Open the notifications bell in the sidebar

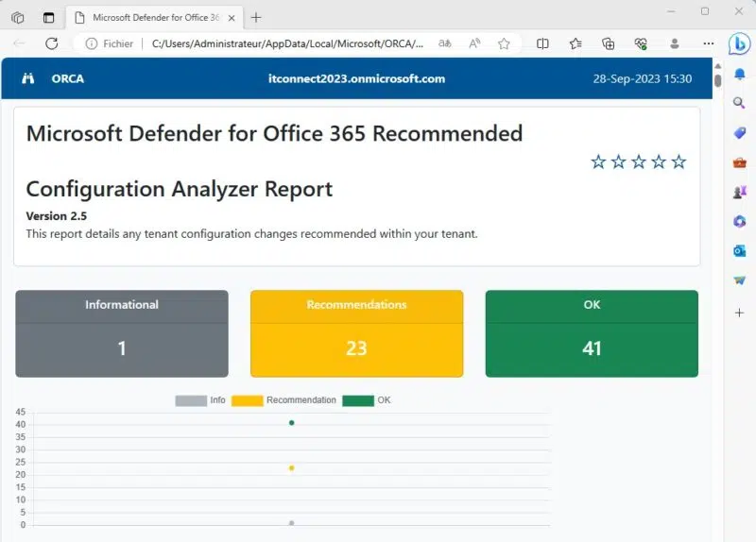click(740, 75)
